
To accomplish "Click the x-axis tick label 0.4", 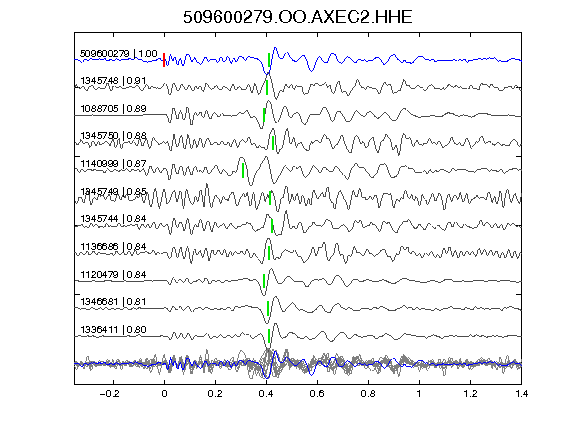I will pyautogui.click(x=266, y=394).
